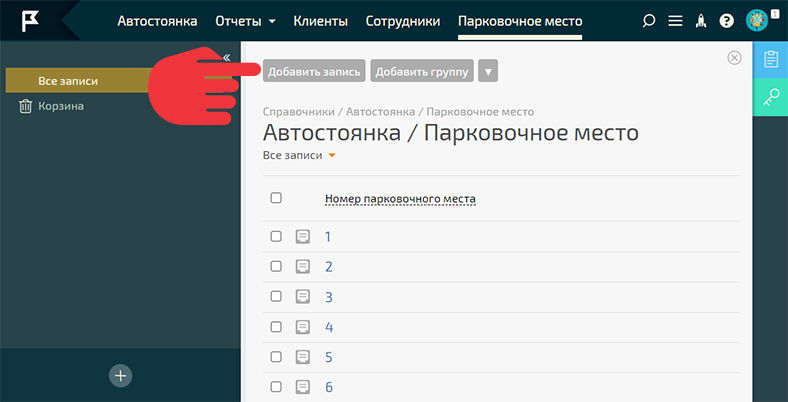Expand the Отчеты dropdown menu
Screen dimensions: 788x402
(246, 21)
